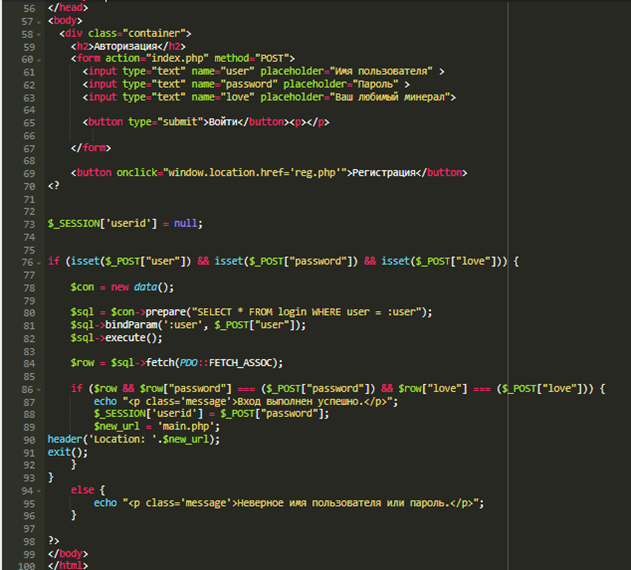The width and height of the screenshot is (631, 570).
Task: Click the closing </form> tag
Action: point(91,148)
